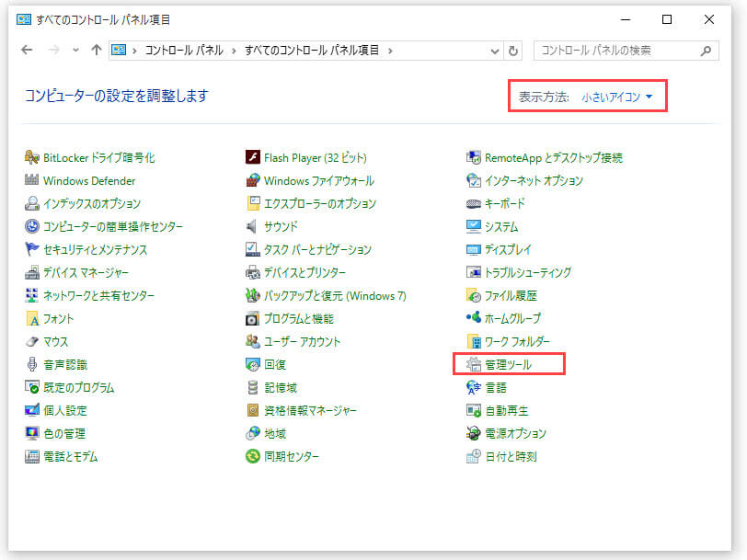Open the 個人設定 icon
The height and width of the screenshot is (560, 747).
(32, 410)
